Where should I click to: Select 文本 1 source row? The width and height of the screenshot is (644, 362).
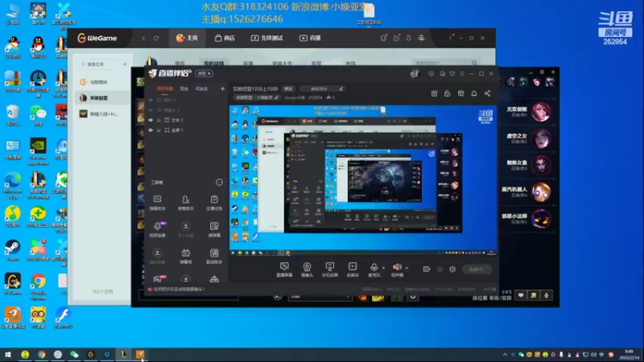pos(186,120)
